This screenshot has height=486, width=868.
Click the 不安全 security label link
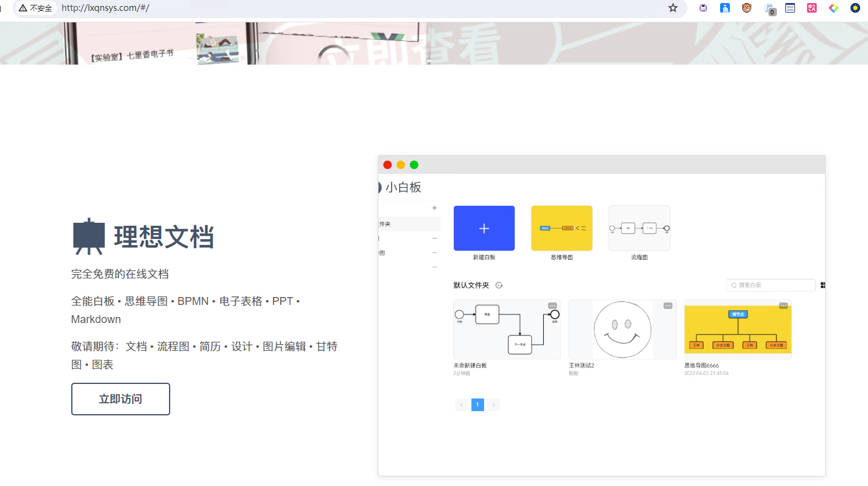click(x=35, y=8)
